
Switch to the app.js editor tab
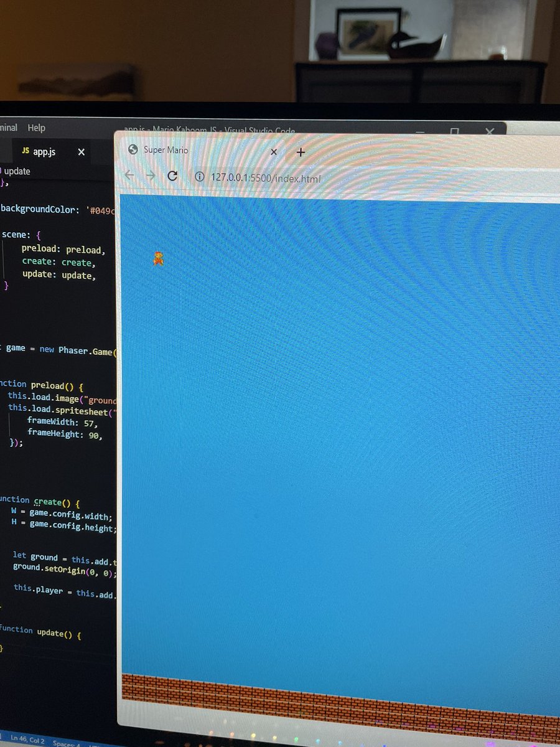coord(53,151)
